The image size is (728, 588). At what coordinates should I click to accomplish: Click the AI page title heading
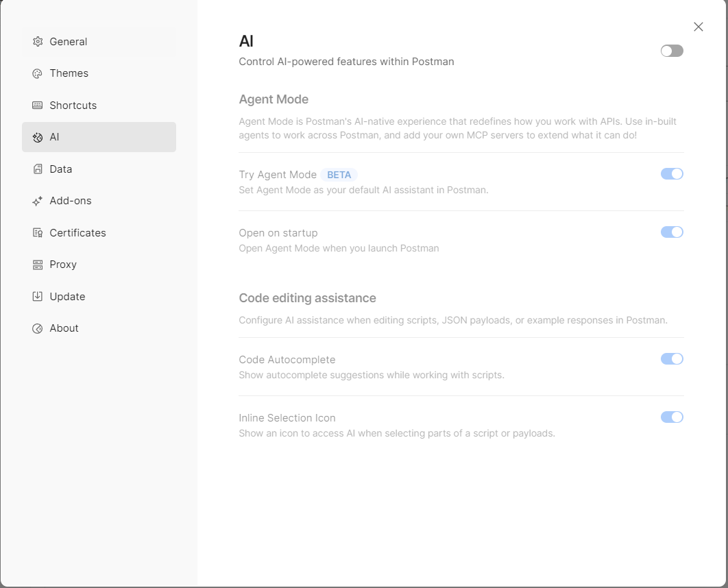click(x=246, y=41)
